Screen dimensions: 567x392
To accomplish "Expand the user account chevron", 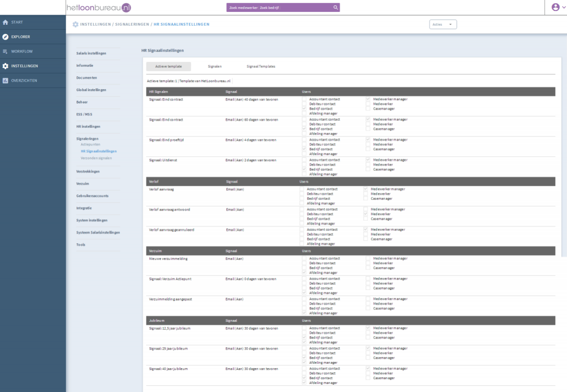I will 563,8.
